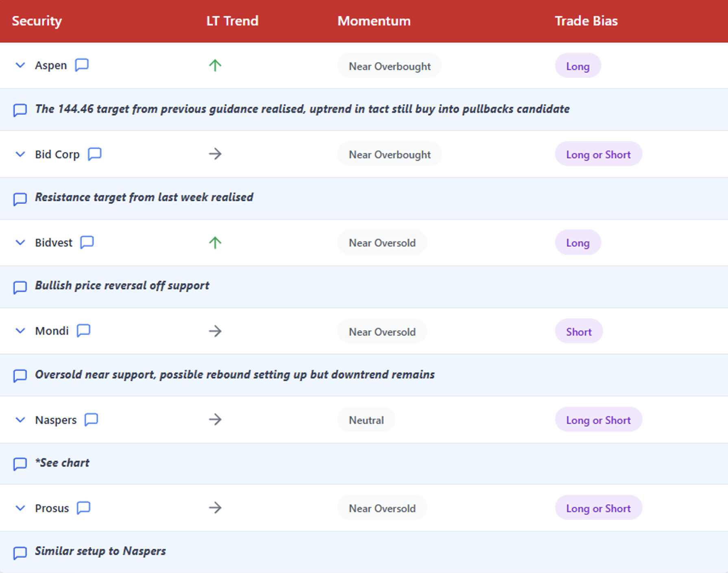This screenshot has height=573, width=728.
Task: Select the Mondi security name
Action: [52, 331]
